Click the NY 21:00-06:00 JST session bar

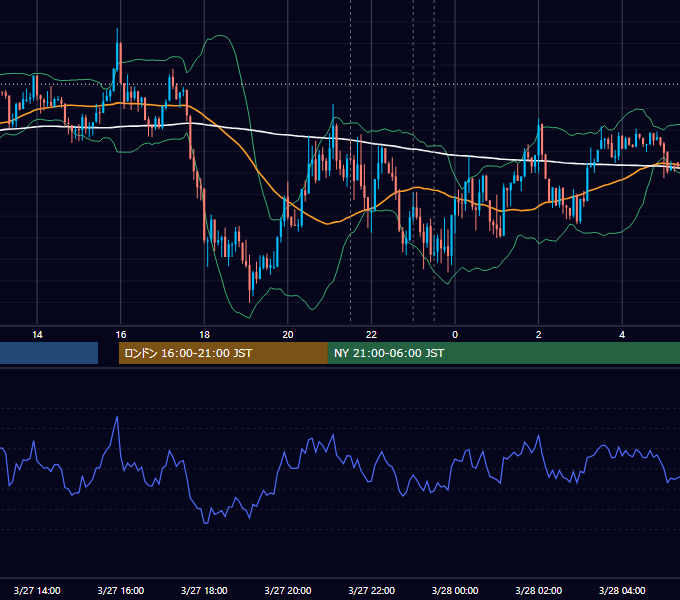pos(504,353)
